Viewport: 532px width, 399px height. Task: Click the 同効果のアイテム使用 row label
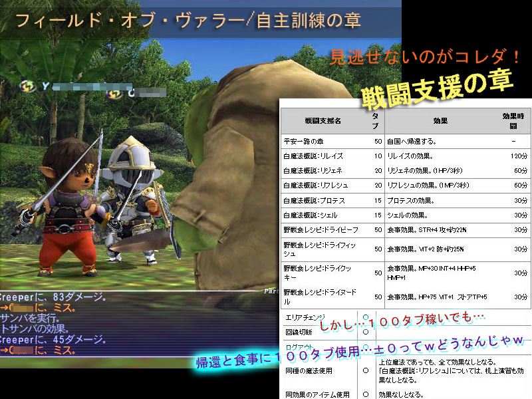(x=317, y=394)
